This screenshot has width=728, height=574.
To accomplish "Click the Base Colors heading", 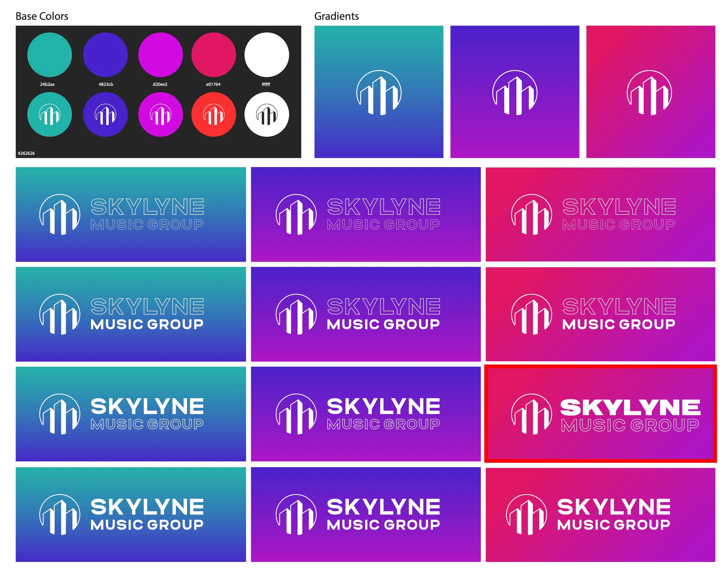I will click(x=42, y=16).
